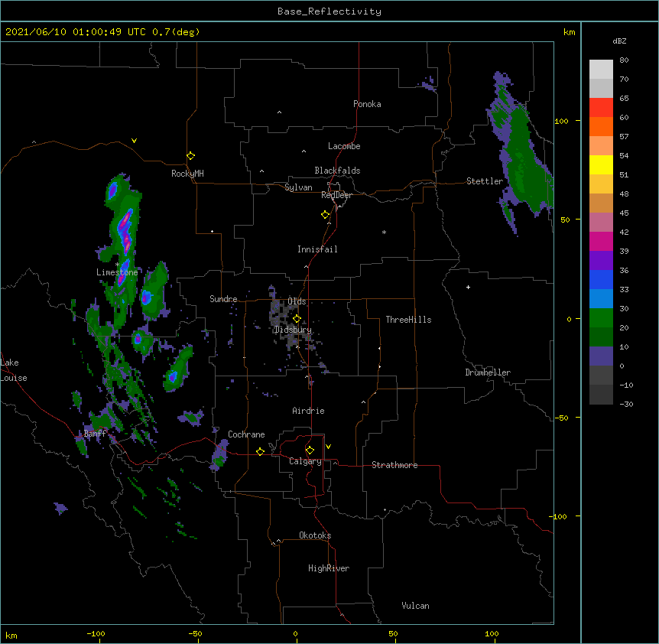Image resolution: width=659 pixels, height=644 pixels.
Task: Click the Okotoks city label
Action: click(x=315, y=535)
